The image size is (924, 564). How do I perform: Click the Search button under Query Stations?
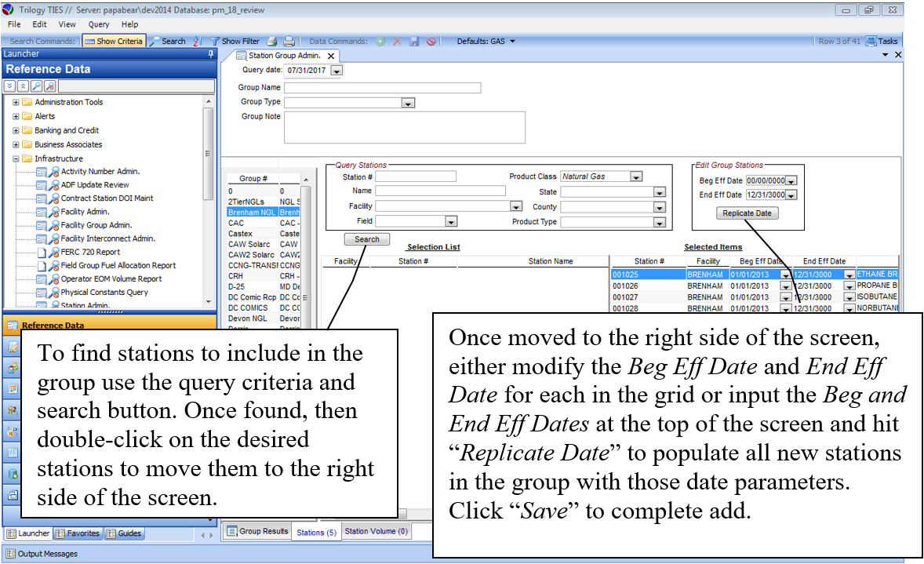366,239
